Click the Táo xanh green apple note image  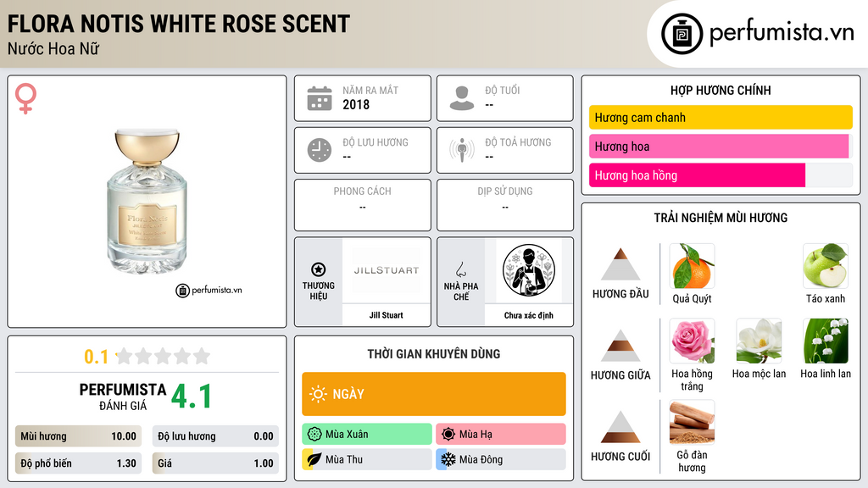coord(826,265)
